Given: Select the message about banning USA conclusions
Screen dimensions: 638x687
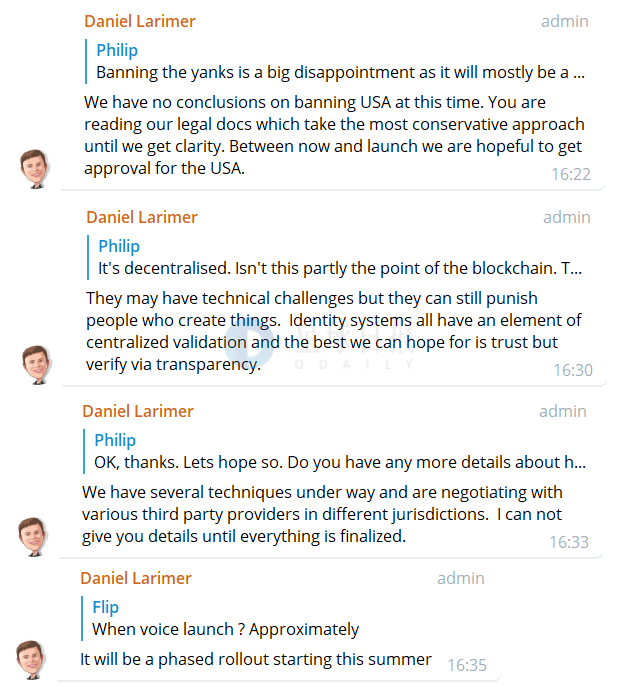Looking at the screenshot, I should click(x=334, y=135).
